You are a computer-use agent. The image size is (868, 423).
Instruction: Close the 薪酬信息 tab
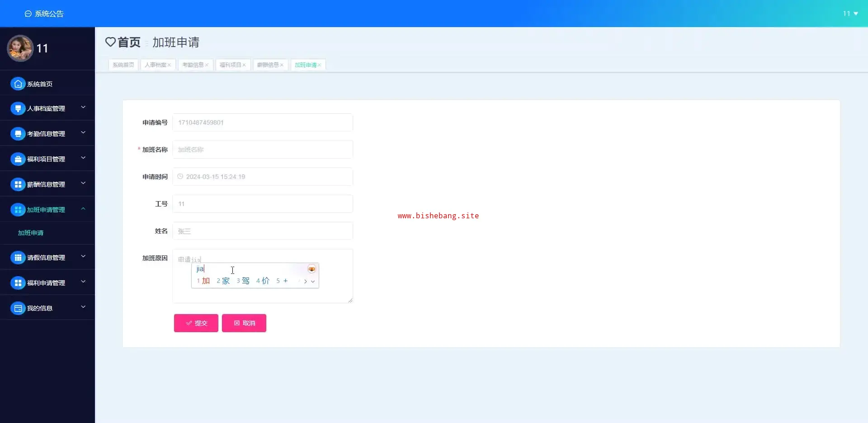click(282, 65)
